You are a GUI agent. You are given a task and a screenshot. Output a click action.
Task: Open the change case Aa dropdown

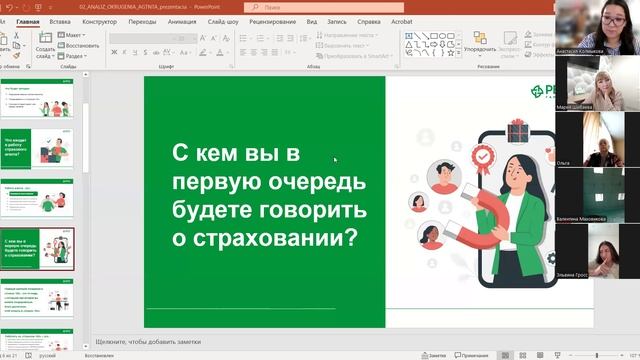click(x=184, y=53)
